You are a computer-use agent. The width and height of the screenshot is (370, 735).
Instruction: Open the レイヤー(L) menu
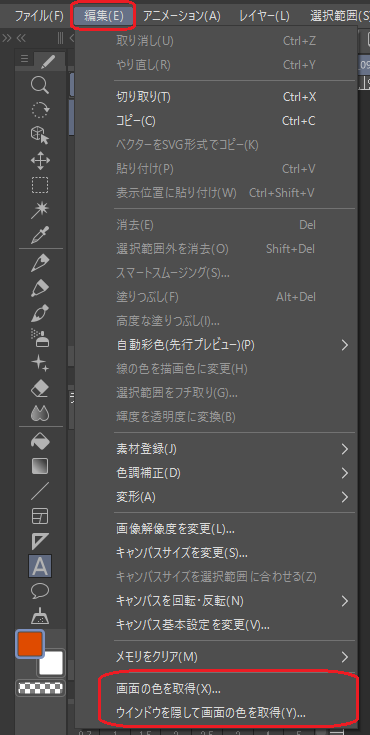point(264,16)
